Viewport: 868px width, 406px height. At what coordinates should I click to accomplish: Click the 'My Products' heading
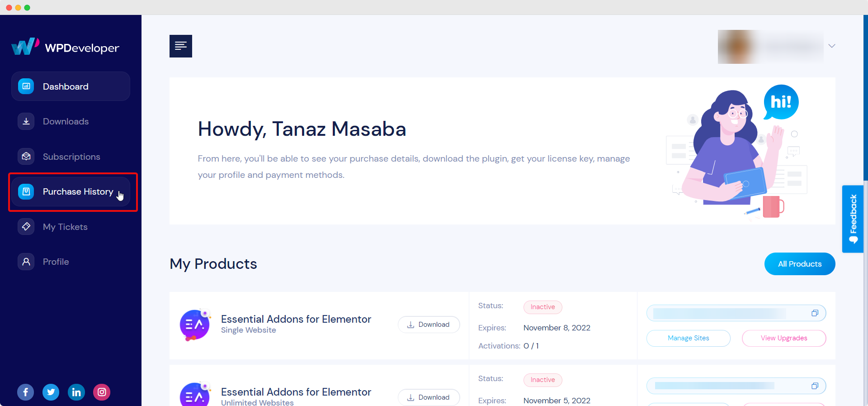(213, 264)
